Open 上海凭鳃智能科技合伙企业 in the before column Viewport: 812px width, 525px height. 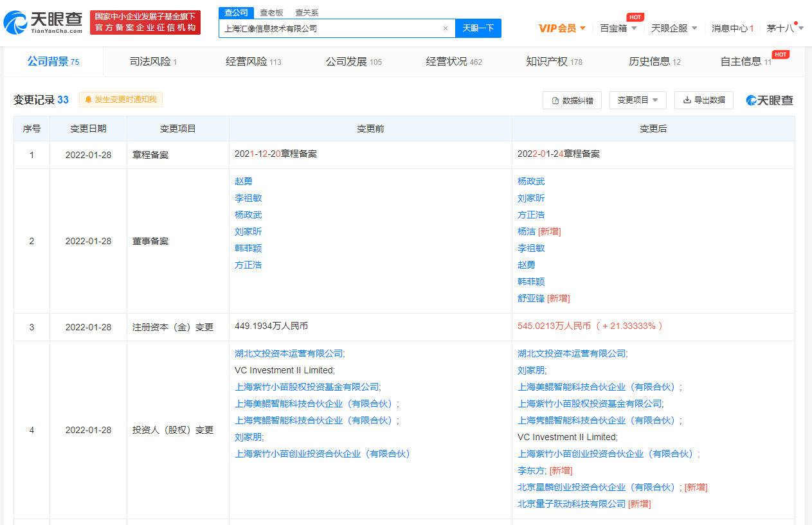(315, 420)
